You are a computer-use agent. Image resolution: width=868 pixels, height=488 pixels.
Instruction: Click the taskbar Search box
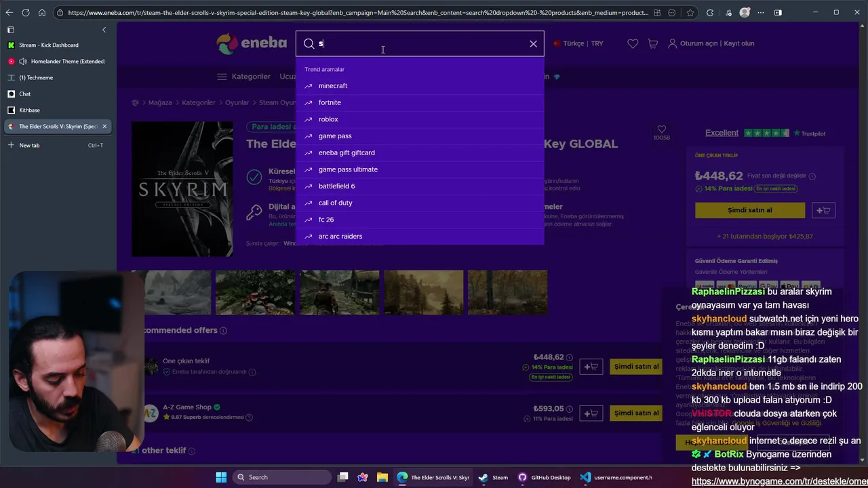pos(281,477)
